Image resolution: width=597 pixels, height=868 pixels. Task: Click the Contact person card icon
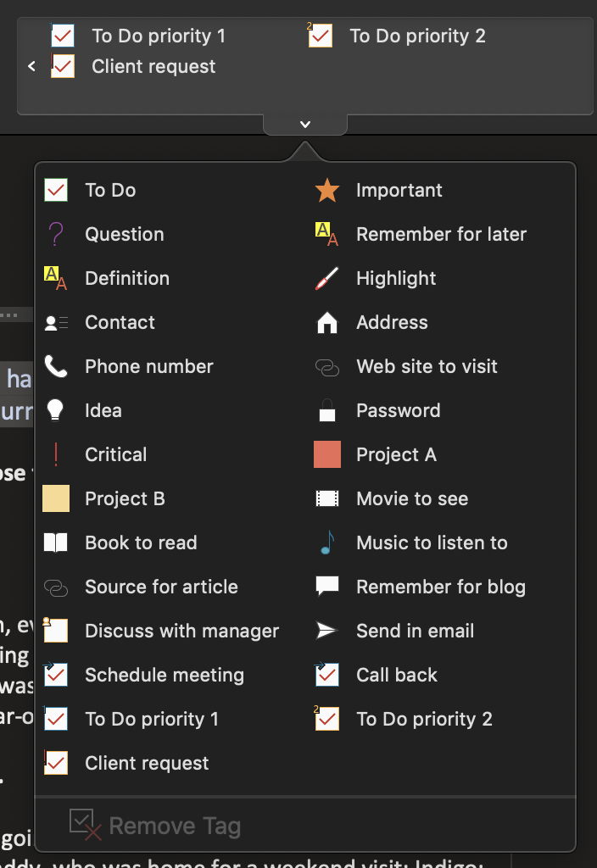point(56,323)
